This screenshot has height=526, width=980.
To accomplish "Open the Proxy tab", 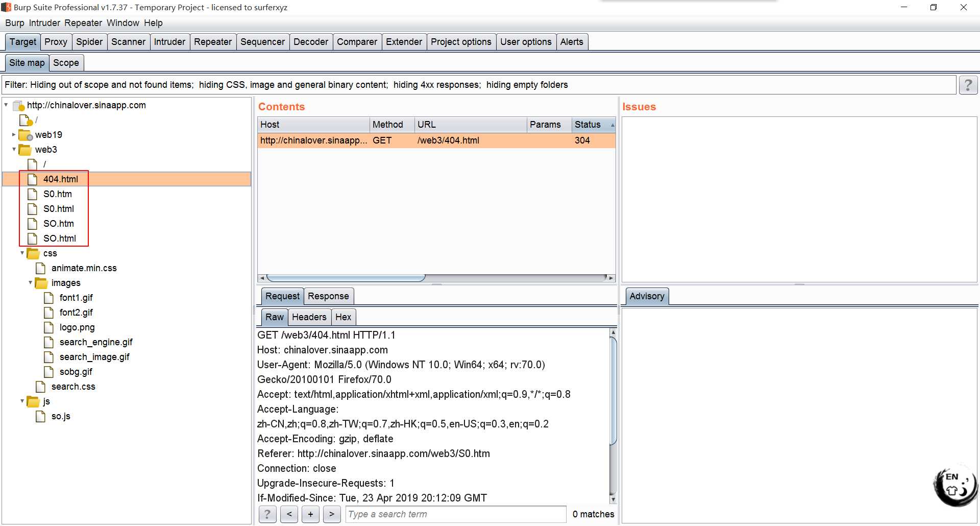I will click(56, 42).
